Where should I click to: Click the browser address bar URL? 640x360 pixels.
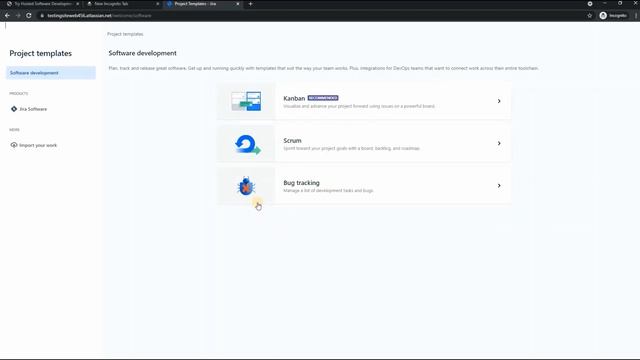coord(99,16)
